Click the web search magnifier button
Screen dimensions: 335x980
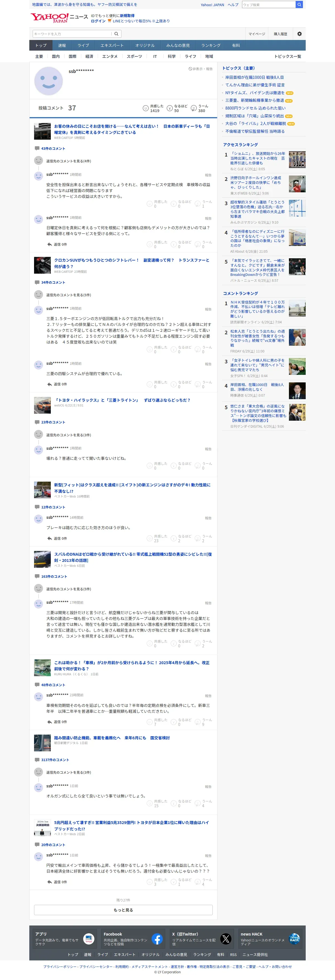299,4
